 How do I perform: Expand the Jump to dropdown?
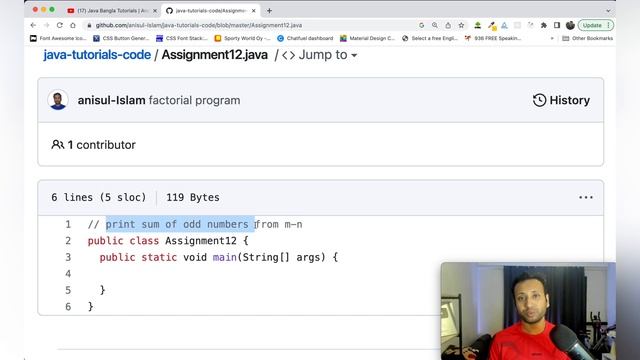(x=320, y=55)
